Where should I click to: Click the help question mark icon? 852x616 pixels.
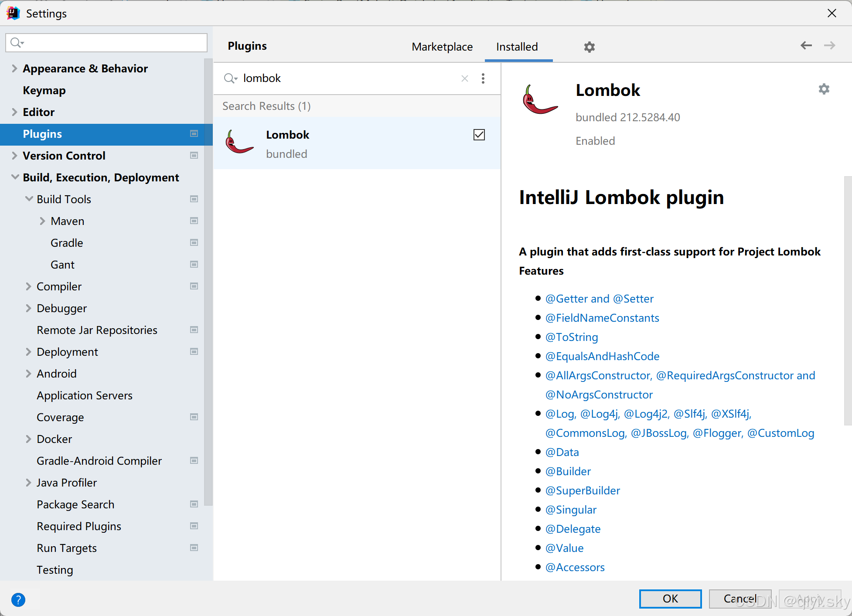click(18, 600)
